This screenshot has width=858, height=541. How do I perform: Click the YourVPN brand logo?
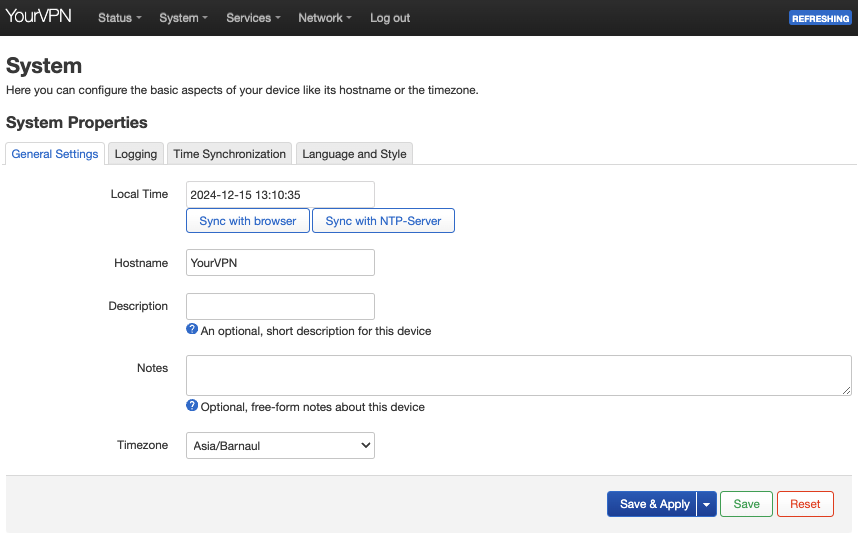click(x=39, y=17)
